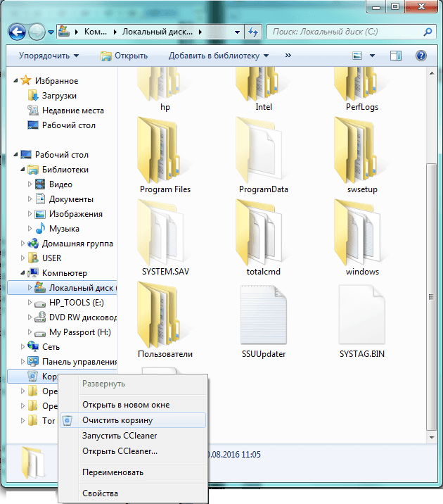The image size is (443, 504).
Task: Select the PerfLogs folder
Action: click(361, 90)
